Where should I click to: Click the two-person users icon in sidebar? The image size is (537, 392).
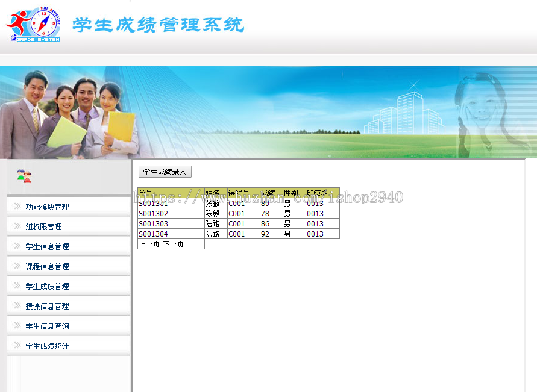pyautogui.click(x=24, y=176)
